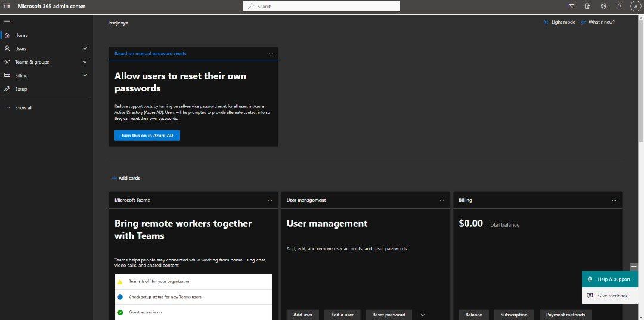Click Turn this on in Azure AD
Viewport: 644px width, 320px height.
click(147, 136)
